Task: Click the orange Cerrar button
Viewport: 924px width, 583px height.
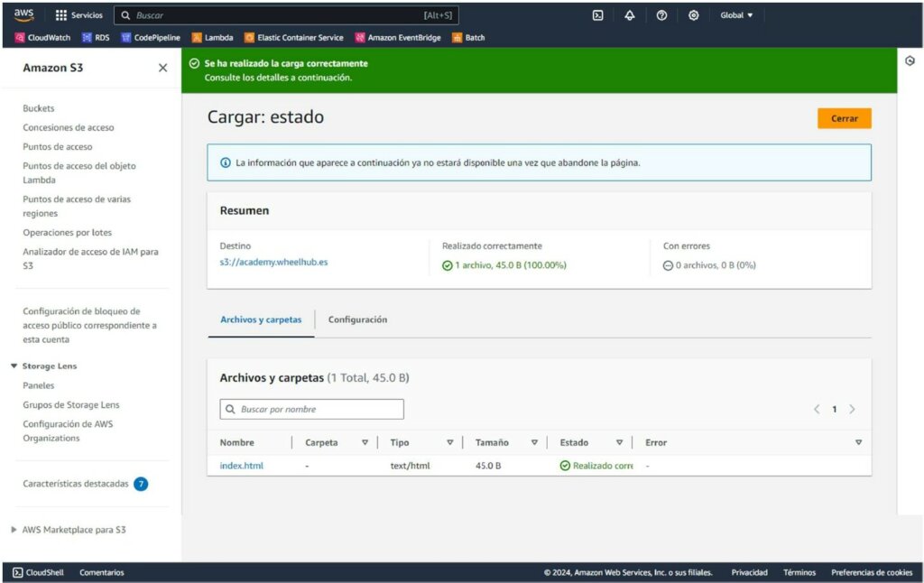Action: point(844,118)
